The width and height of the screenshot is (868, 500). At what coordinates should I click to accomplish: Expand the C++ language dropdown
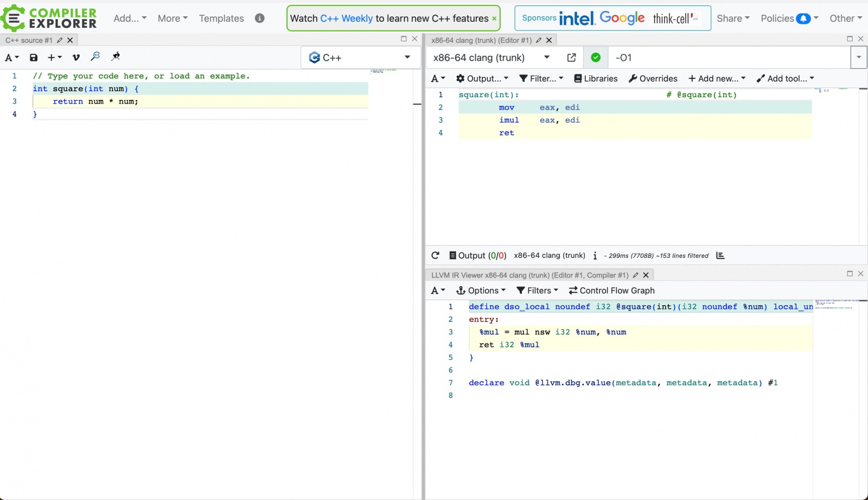coord(361,58)
